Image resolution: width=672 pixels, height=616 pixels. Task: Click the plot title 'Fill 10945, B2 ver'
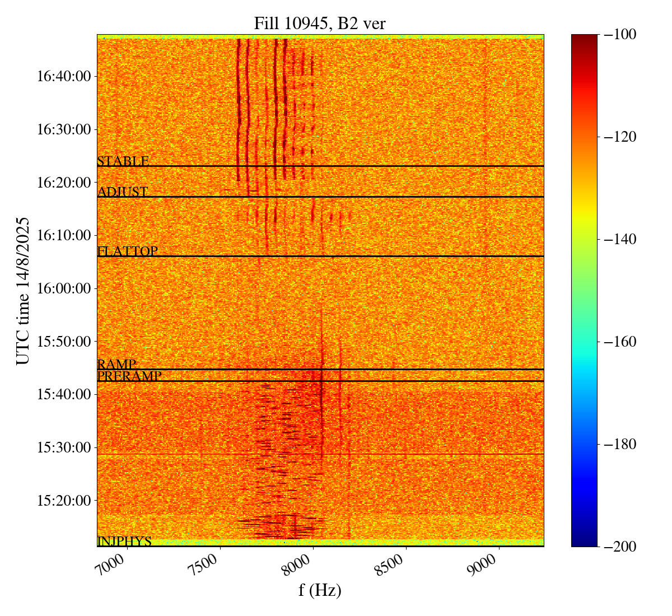pyautogui.click(x=320, y=23)
